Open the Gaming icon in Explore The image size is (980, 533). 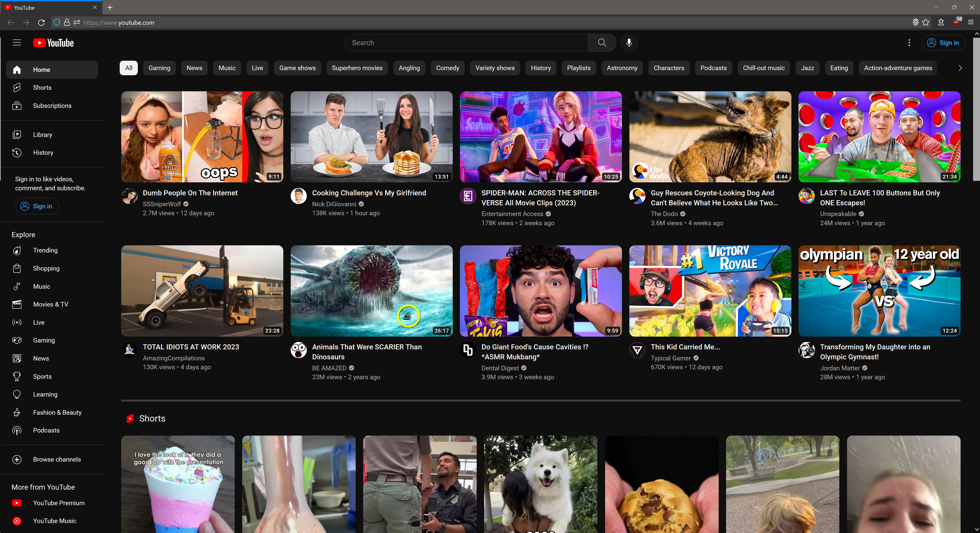(17, 340)
